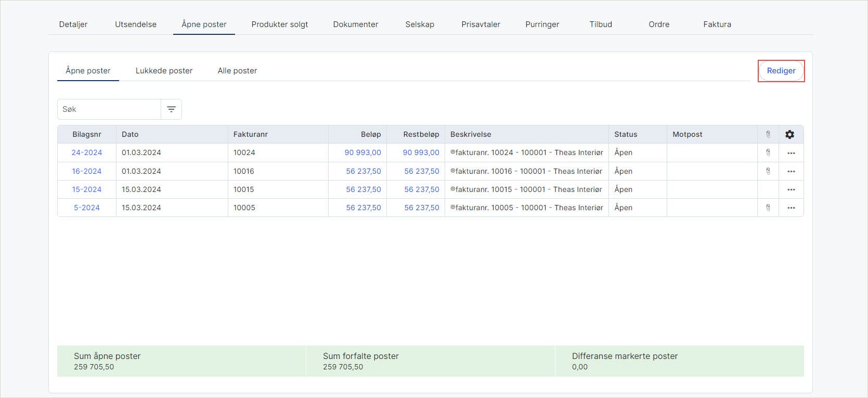The width and height of the screenshot is (868, 398).
Task: Open three-dot menu for voucher 24-2024
Action: [x=791, y=153]
